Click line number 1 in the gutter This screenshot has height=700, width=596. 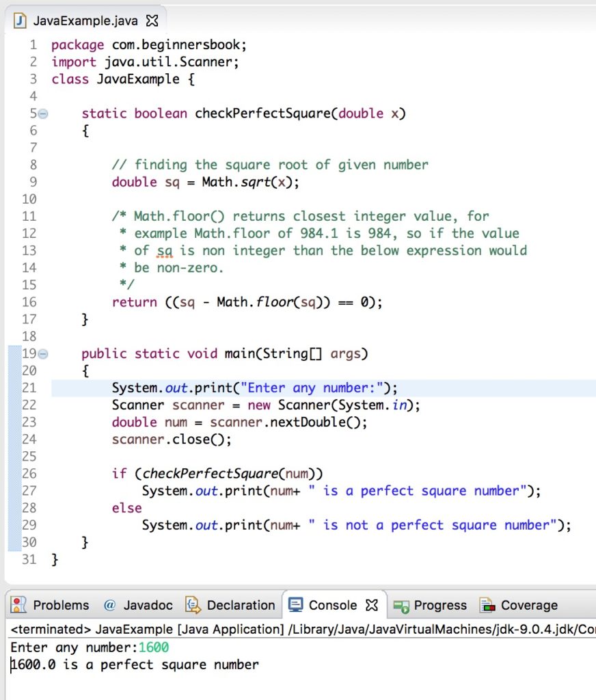33,44
